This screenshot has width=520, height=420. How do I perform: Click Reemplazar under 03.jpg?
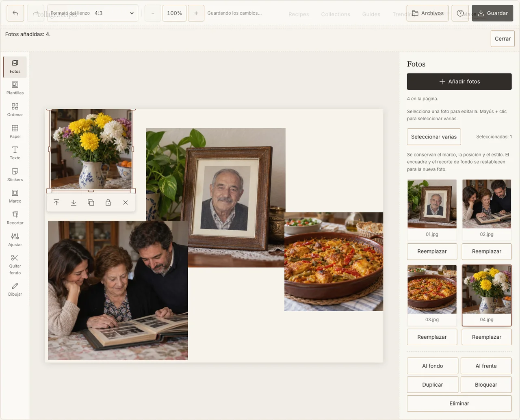click(x=432, y=337)
